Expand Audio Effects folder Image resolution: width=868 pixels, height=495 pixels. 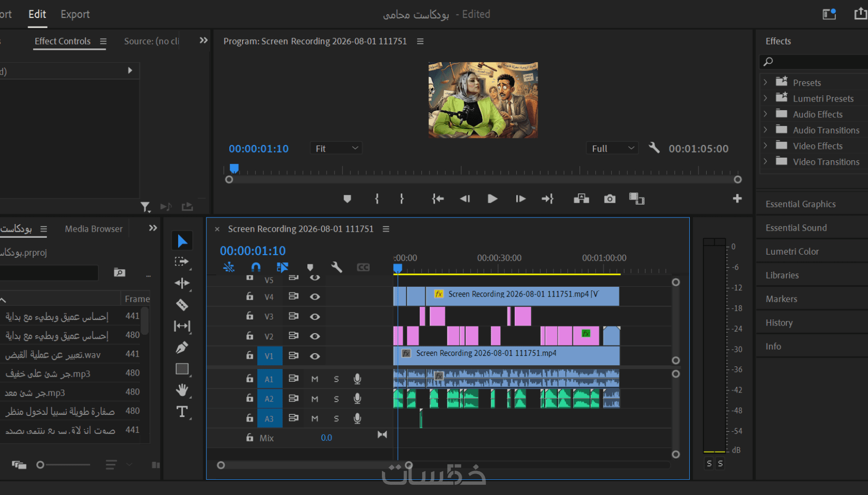[x=765, y=114]
